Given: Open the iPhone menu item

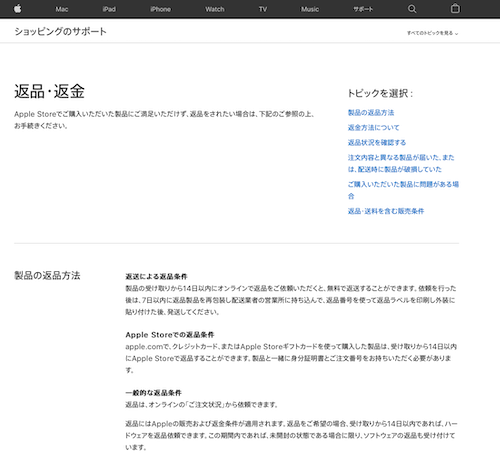Looking at the screenshot, I should pyautogui.click(x=160, y=9).
